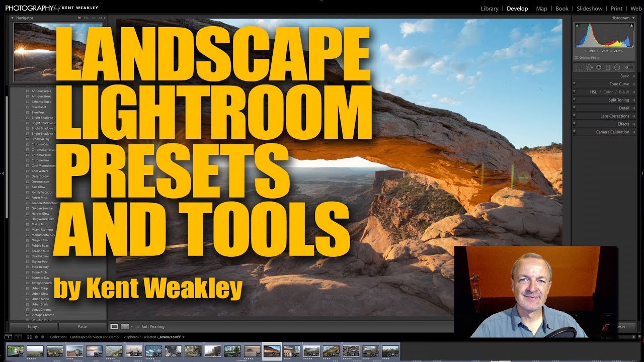Select the Spot Removal tool

(x=589, y=67)
